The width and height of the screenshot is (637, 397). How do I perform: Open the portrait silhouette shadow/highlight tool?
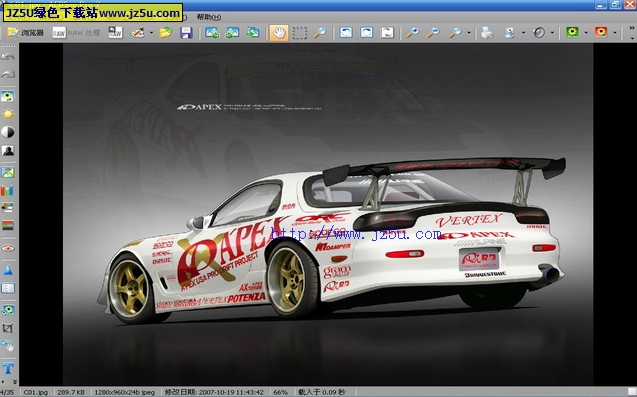[8, 150]
